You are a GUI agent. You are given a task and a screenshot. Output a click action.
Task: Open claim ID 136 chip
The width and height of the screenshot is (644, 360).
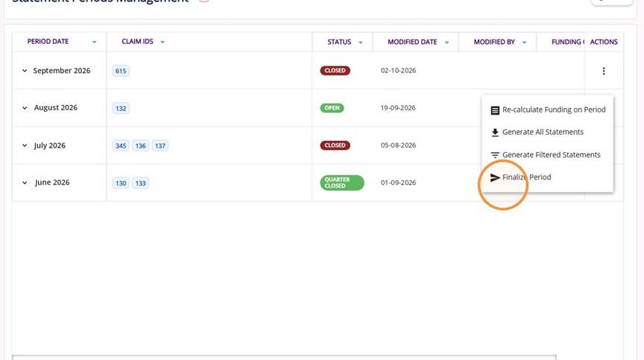(140, 146)
